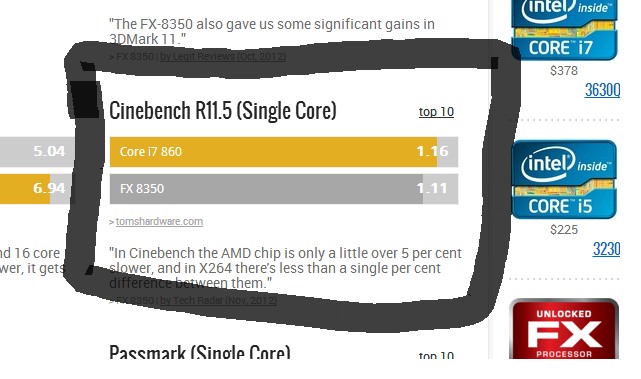The width and height of the screenshot is (641, 379).
Task: Open the 3230 processor link
Action: pos(607,249)
